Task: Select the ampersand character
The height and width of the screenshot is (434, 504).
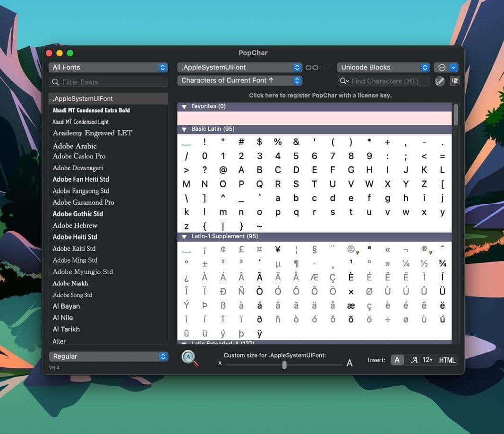Action: (296, 141)
